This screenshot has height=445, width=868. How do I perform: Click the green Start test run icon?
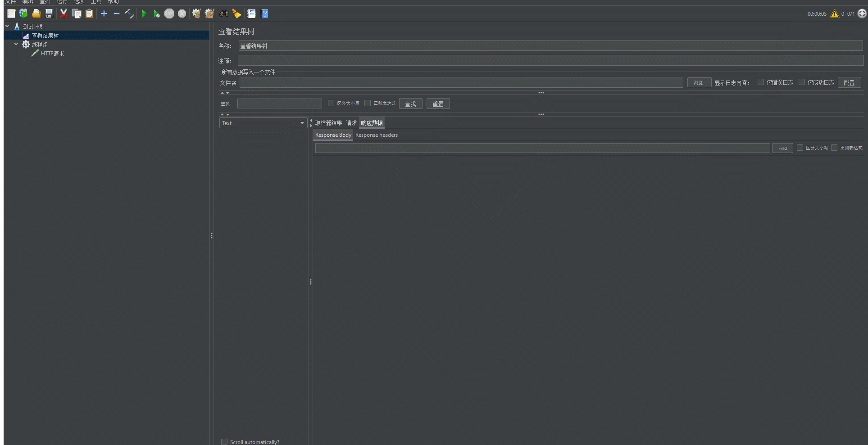[x=144, y=14]
